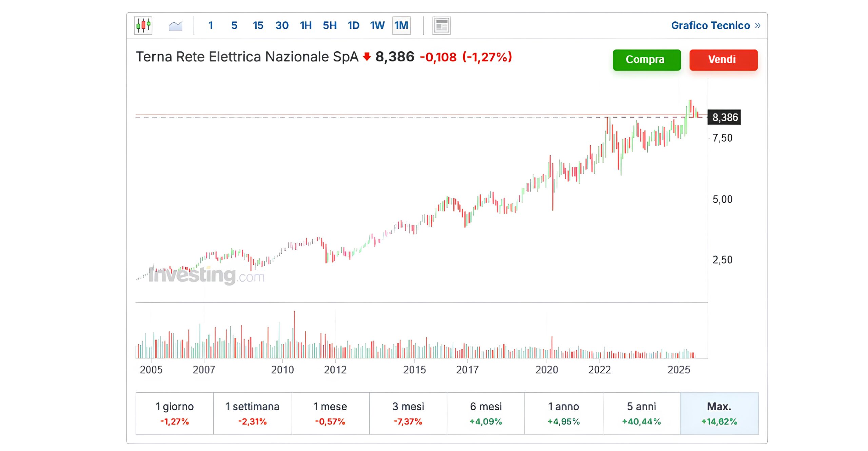Choose the 1 settimana time range
The width and height of the screenshot is (868, 451).
click(x=252, y=413)
